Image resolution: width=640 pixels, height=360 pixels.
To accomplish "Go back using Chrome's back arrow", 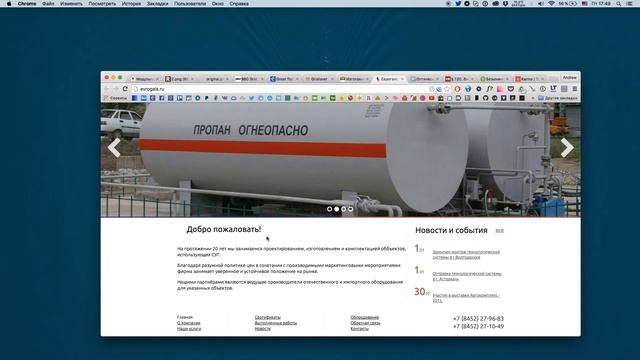I will pos(107,89).
